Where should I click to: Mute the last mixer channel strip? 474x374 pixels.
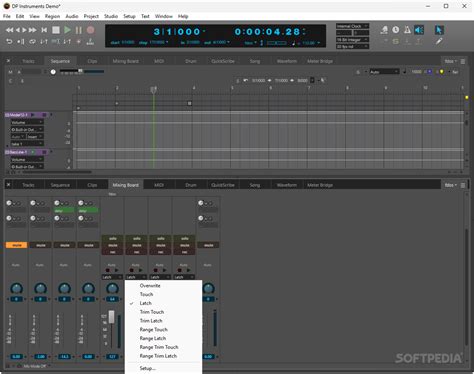click(208, 245)
